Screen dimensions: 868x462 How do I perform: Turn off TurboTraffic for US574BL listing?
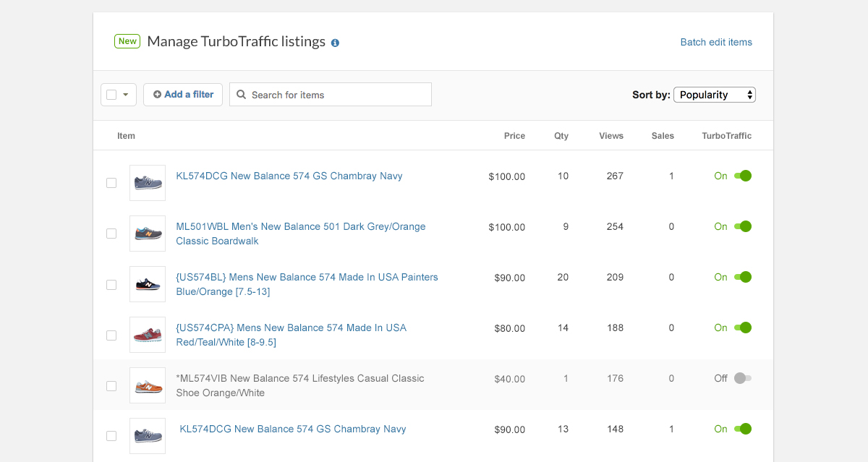743,277
